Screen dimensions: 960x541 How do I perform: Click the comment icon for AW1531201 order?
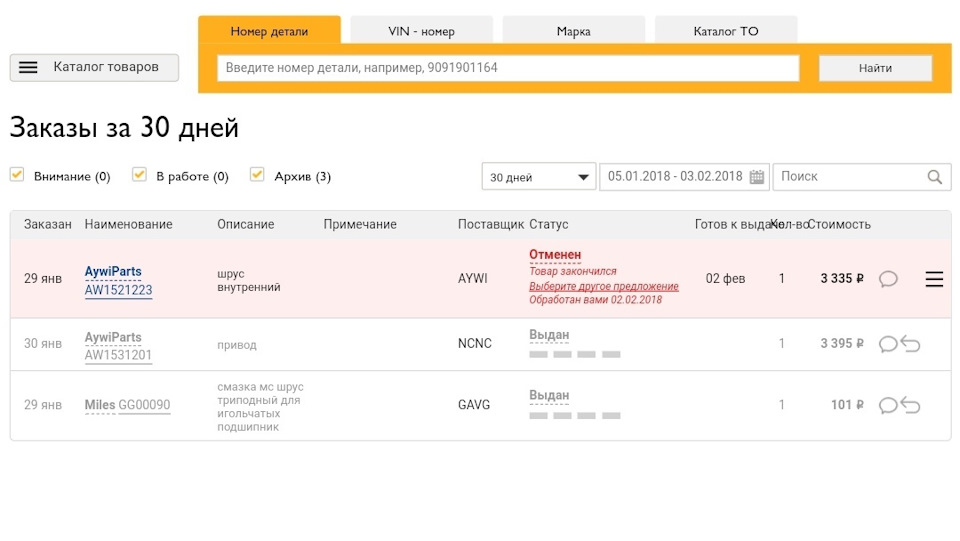point(887,344)
